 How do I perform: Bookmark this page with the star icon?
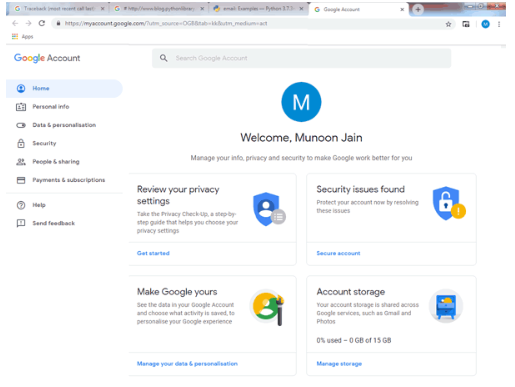point(448,24)
